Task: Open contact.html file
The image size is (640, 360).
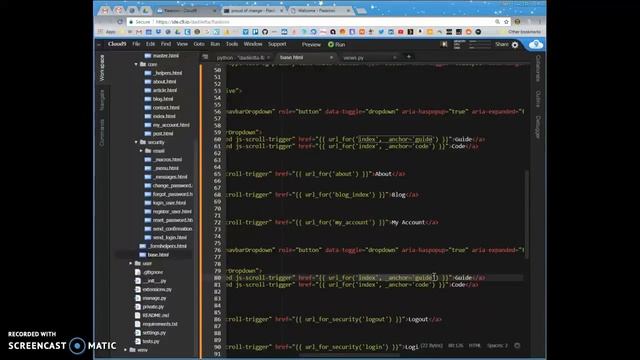Action: (166, 107)
